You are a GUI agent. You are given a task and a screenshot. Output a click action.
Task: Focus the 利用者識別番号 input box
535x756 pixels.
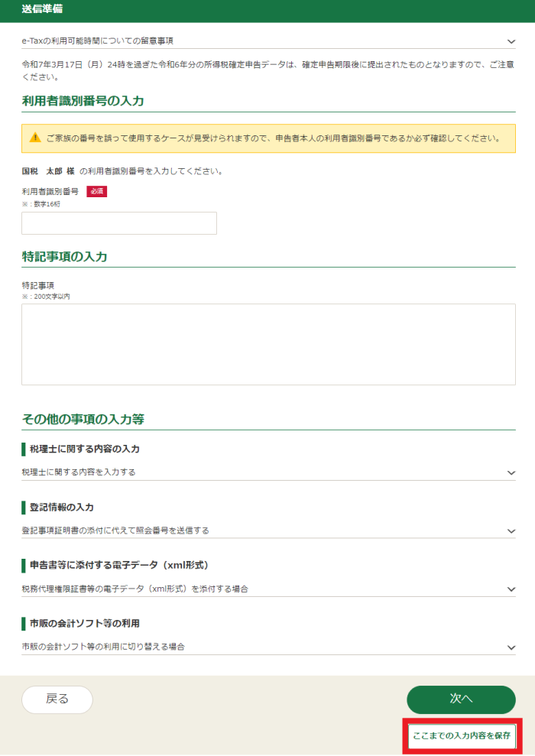pos(119,223)
